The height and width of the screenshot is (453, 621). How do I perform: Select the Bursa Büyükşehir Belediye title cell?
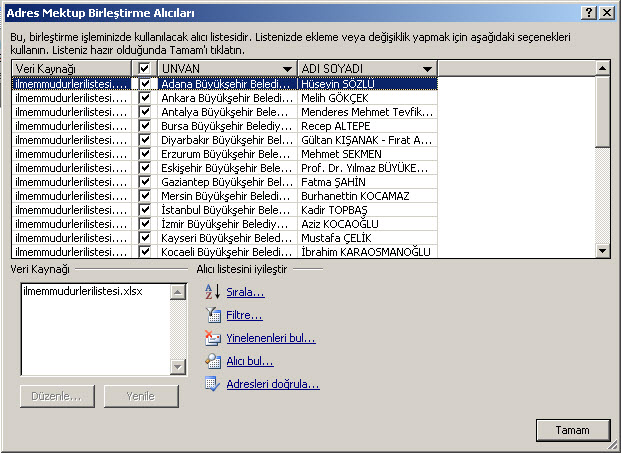tap(227, 126)
